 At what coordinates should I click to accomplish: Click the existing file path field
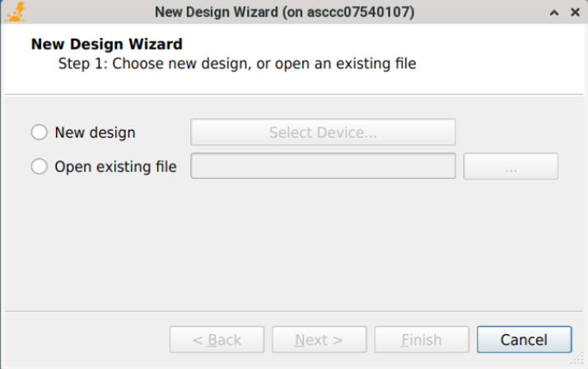point(323,166)
